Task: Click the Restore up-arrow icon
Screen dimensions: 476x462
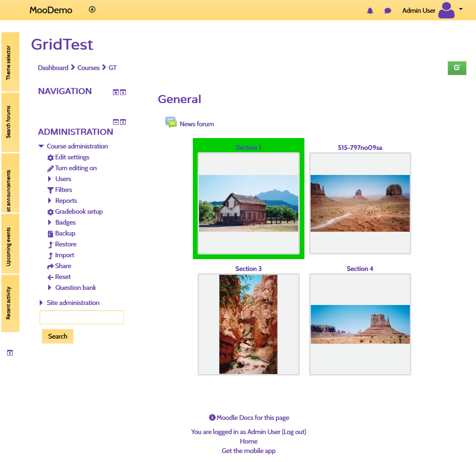Action: pos(51,245)
